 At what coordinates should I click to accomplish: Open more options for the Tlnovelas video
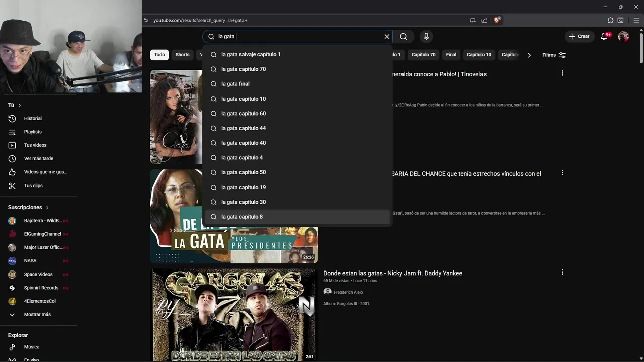tap(562, 73)
